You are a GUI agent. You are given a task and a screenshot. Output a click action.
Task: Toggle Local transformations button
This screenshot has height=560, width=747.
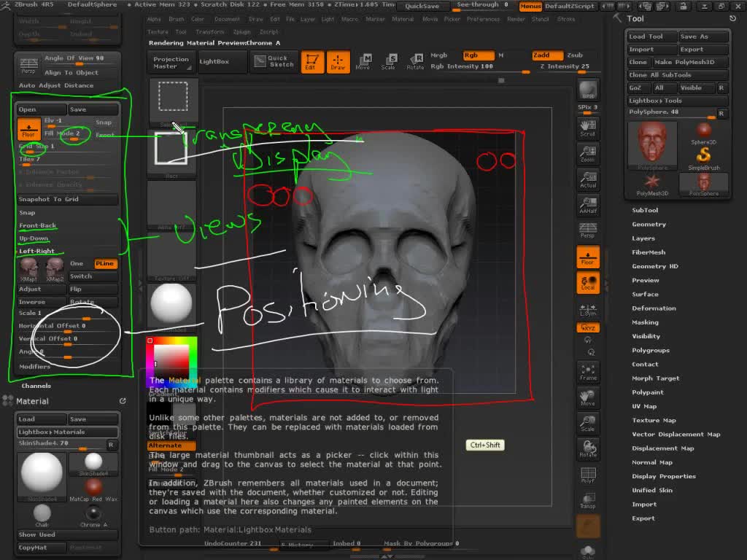pos(588,282)
